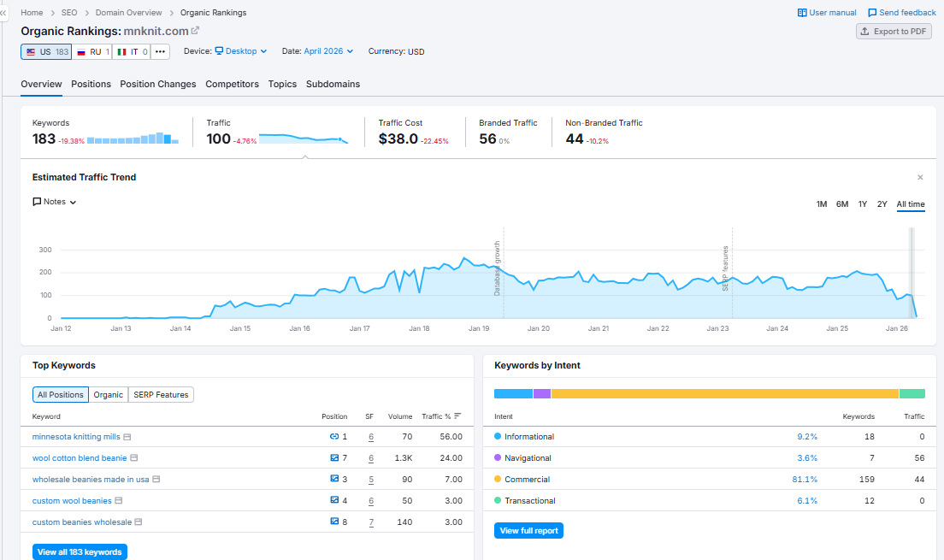Switch to the Positions tab
This screenshot has height=560, width=944.
coord(91,85)
